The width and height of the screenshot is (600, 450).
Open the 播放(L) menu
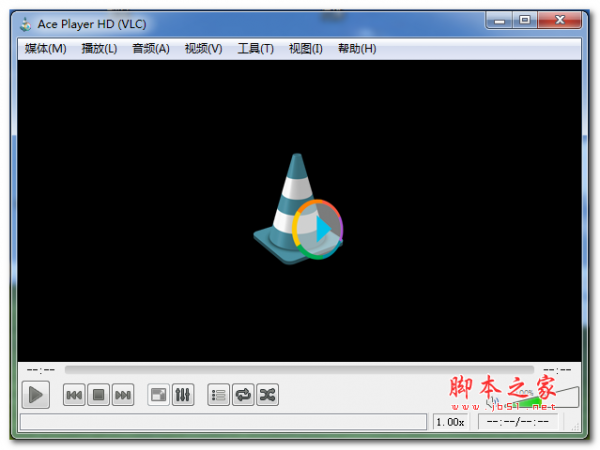(99, 49)
